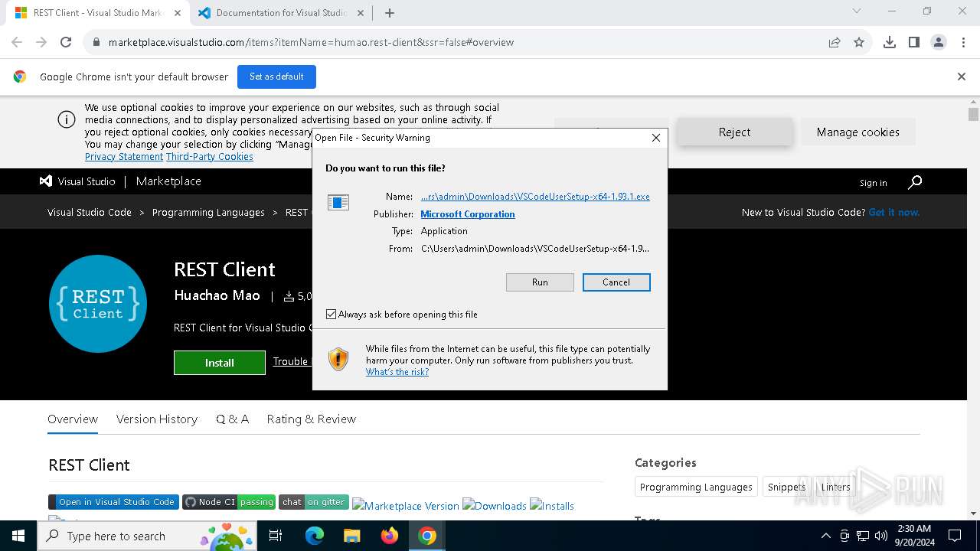The width and height of the screenshot is (980, 551).
Task: Go back to the previous page
Action: 17,42
